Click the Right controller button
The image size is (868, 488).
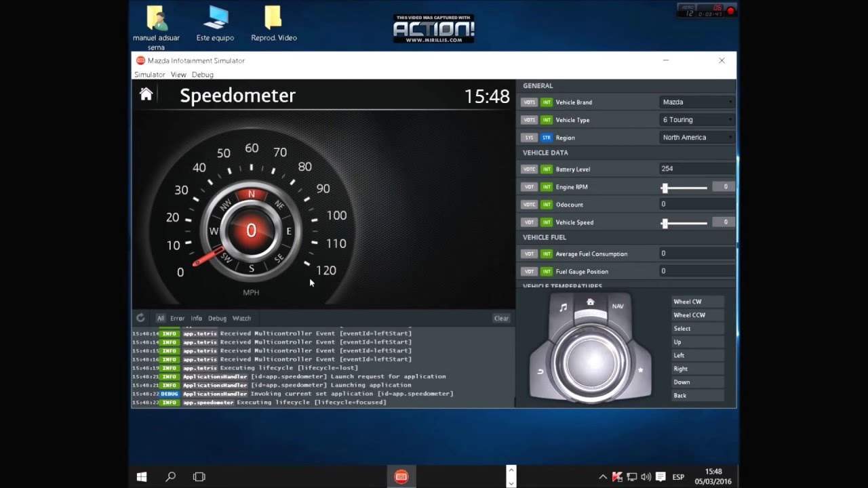click(x=698, y=369)
